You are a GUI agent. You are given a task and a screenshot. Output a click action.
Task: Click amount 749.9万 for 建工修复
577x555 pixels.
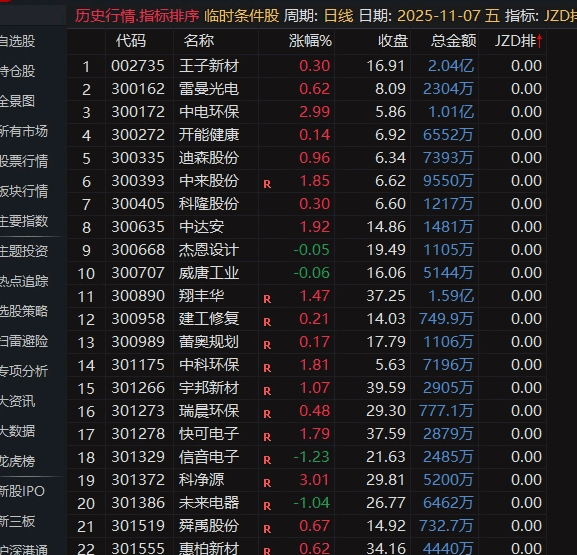pos(446,319)
